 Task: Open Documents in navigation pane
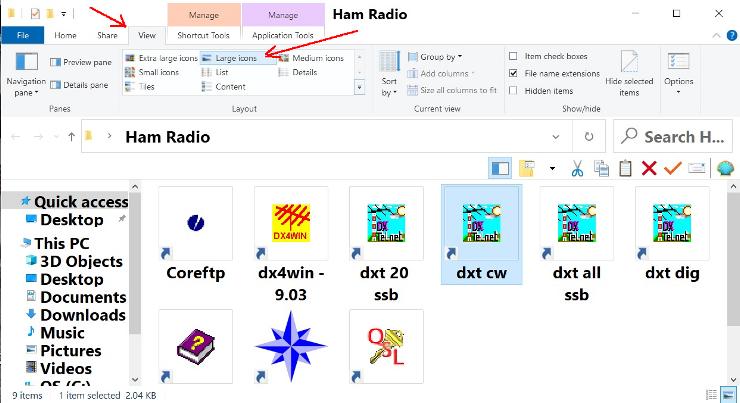(x=76, y=297)
